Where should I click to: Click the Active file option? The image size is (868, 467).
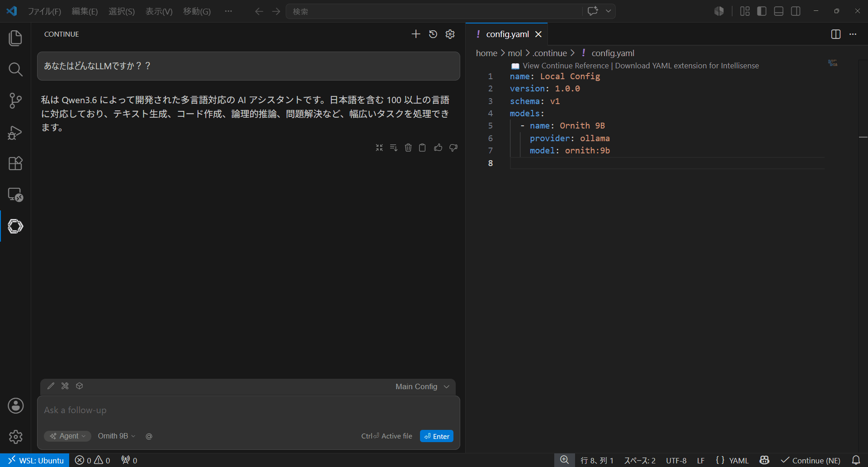click(x=387, y=436)
